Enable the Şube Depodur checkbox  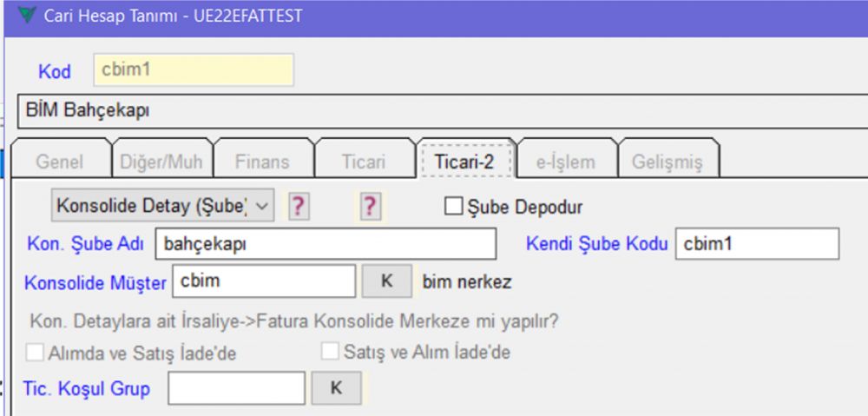(452, 207)
